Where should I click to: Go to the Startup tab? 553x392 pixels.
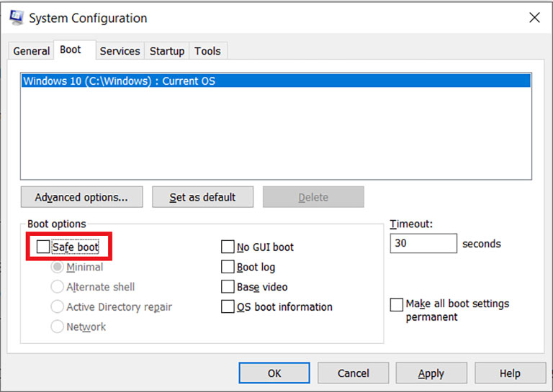[x=167, y=51]
